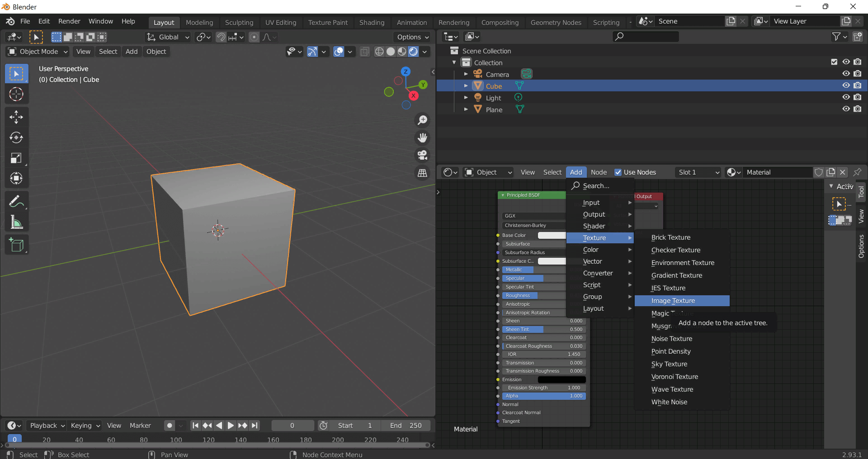
Task: Pick the Annotate pencil tool
Action: pyautogui.click(x=16, y=201)
